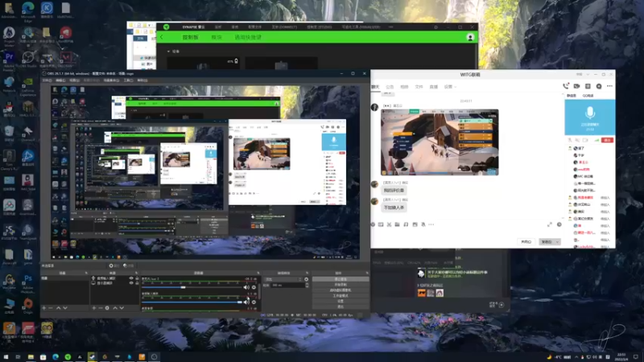Screen dimensions: 644x362
Task: Pop out the OBS audio mixer dock
Action: point(258,273)
